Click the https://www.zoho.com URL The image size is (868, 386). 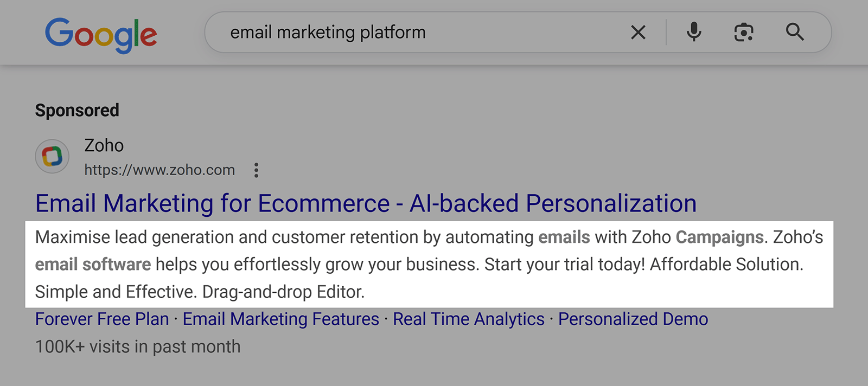[159, 170]
